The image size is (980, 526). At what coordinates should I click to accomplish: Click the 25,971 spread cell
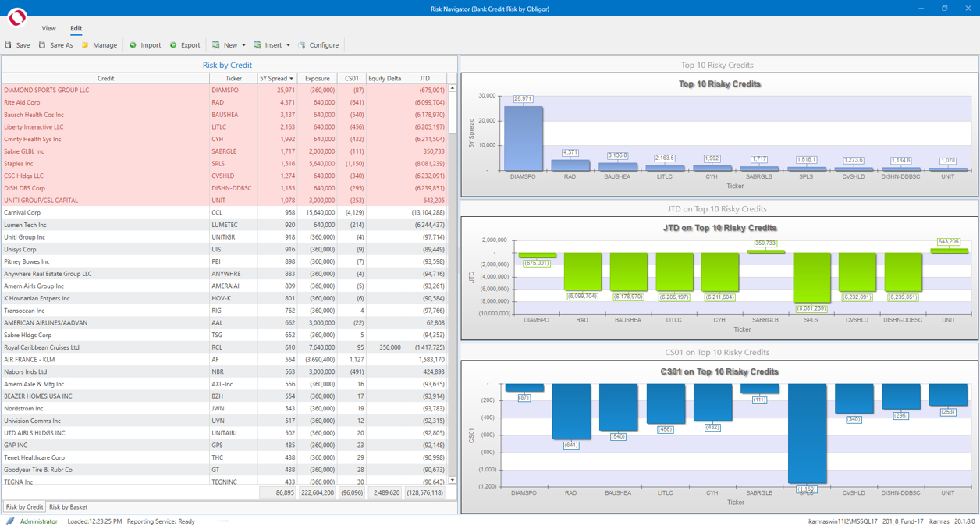tap(277, 90)
